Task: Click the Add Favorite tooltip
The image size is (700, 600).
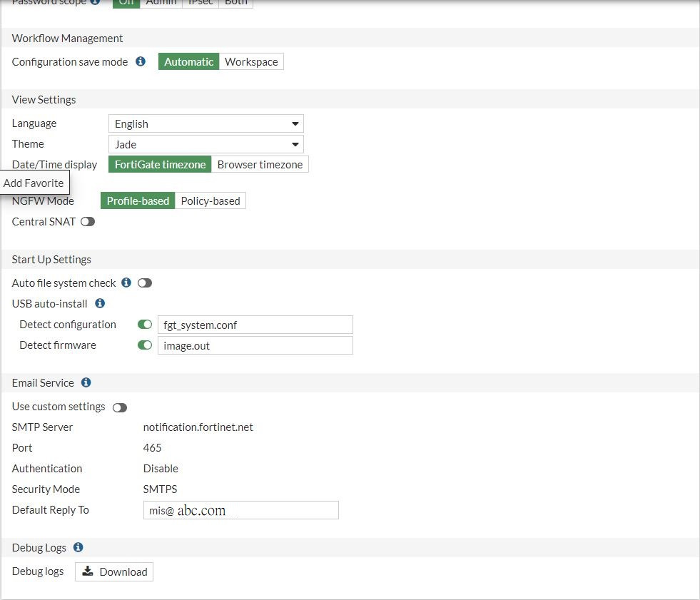Action: tap(34, 183)
